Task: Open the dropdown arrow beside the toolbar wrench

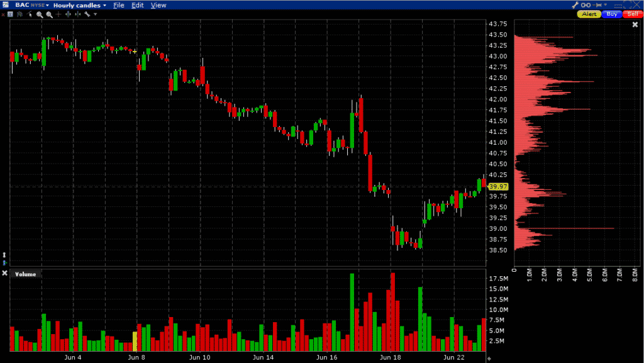Action: point(96,13)
